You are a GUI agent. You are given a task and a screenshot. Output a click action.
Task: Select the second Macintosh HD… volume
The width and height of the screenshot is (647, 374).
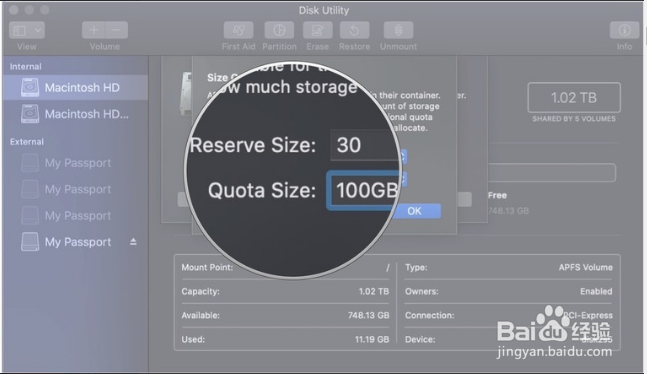tap(75, 114)
